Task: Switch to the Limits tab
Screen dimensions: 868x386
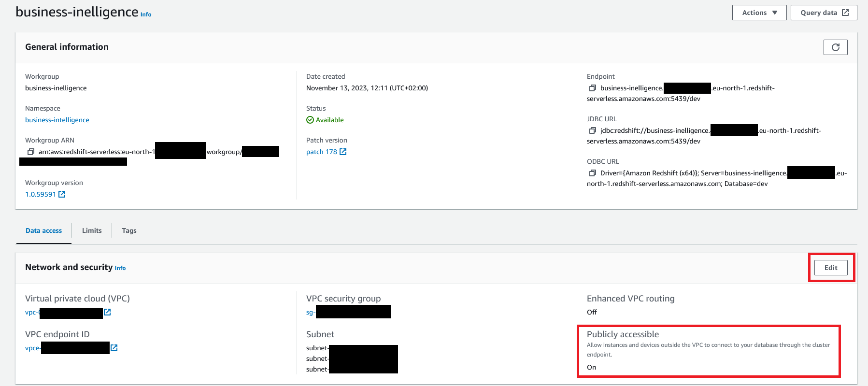Action: 92,230
